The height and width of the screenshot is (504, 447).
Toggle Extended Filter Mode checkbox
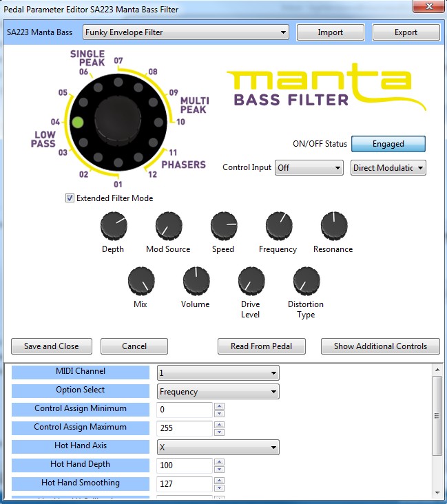point(70,198)
